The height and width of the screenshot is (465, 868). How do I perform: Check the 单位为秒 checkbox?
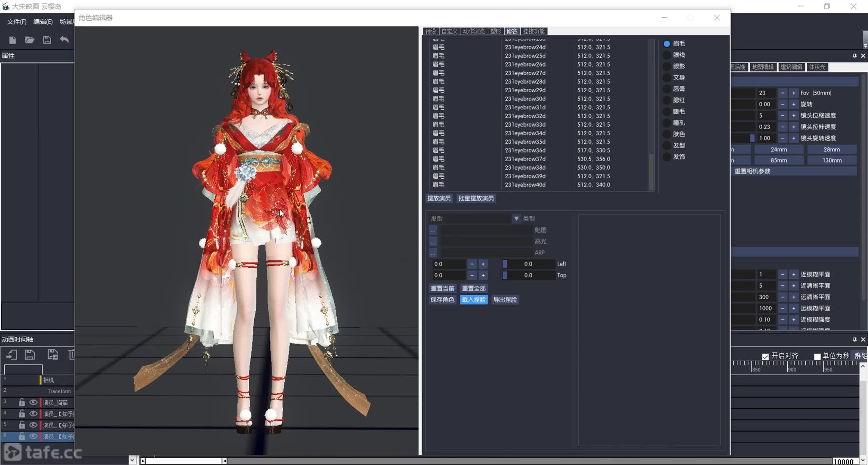(817, 356)
